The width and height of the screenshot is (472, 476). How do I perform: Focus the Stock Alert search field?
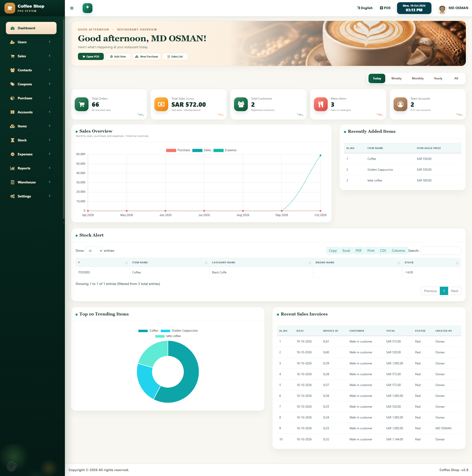tap(441, 251)
